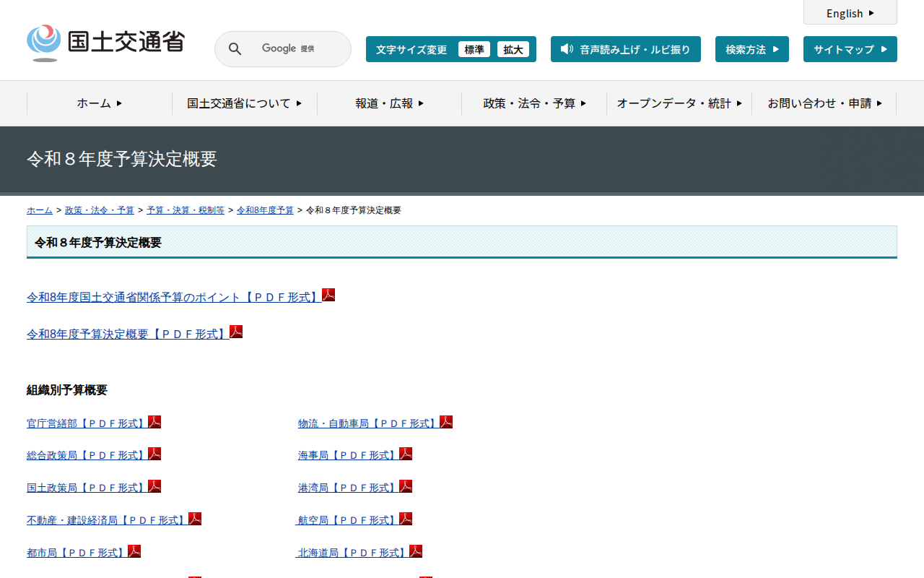Open 報道・広報 navigation menu
Image resolution: width=924 pixels, height=578 pixels.
[390, 103]
